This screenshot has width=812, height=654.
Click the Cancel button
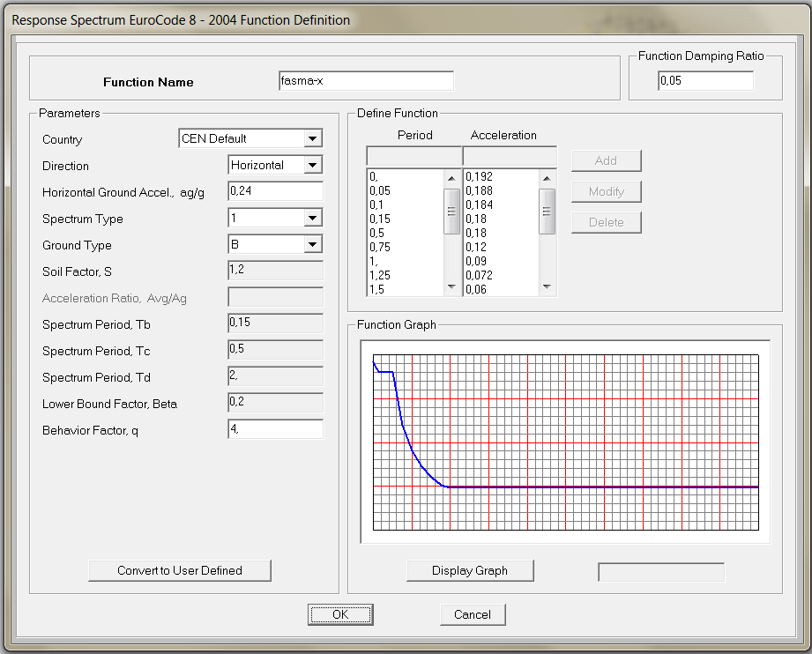pos(473,614)
